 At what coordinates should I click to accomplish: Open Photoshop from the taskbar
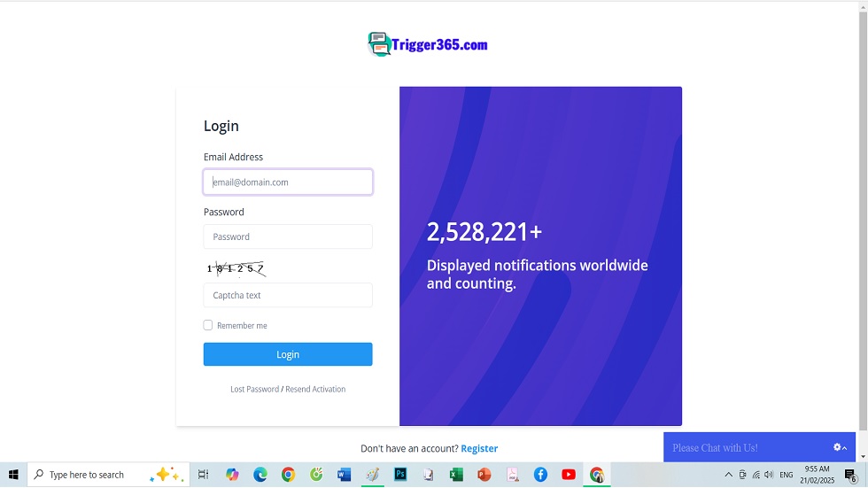[x=399, y=475]
